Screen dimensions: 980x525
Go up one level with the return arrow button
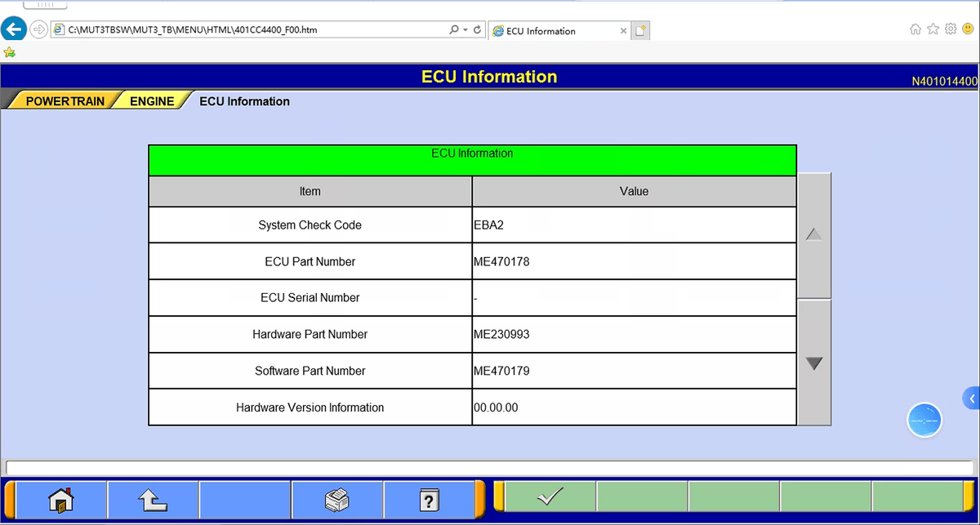point(153,499)
